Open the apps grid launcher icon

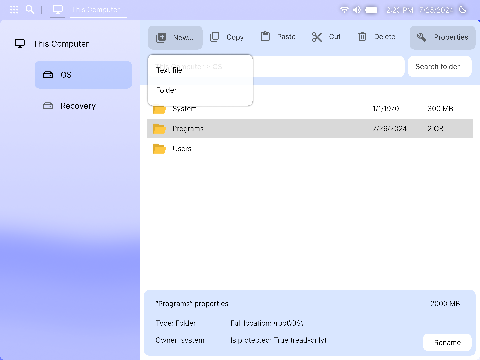coord(14,9)
